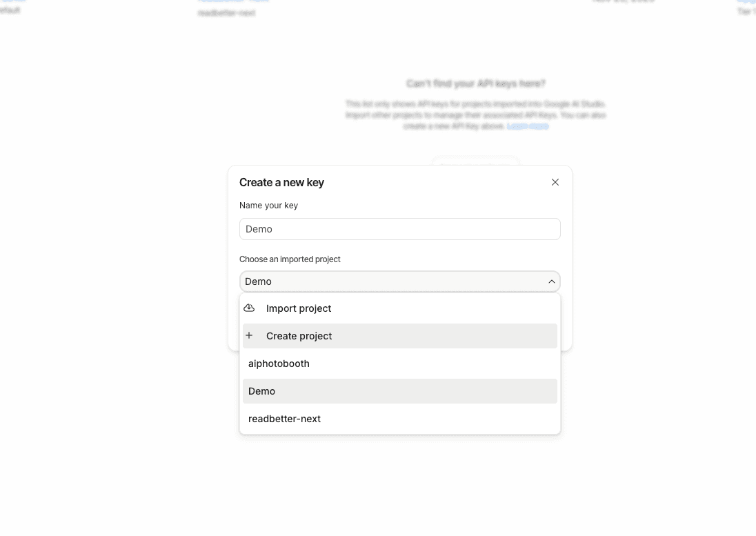Click the Demo placeholder text in name field
This screenshot has height=536, width=756.
click(x=259, y=229)
